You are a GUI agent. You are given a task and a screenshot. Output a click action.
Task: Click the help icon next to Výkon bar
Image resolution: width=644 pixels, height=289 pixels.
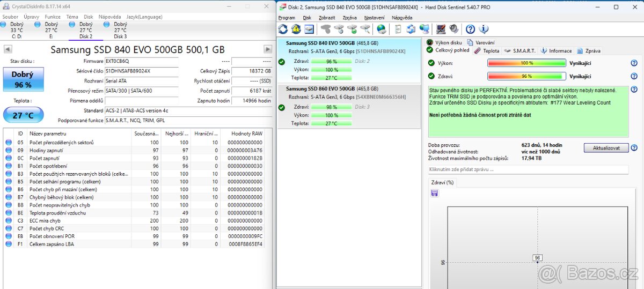(634, 63)
